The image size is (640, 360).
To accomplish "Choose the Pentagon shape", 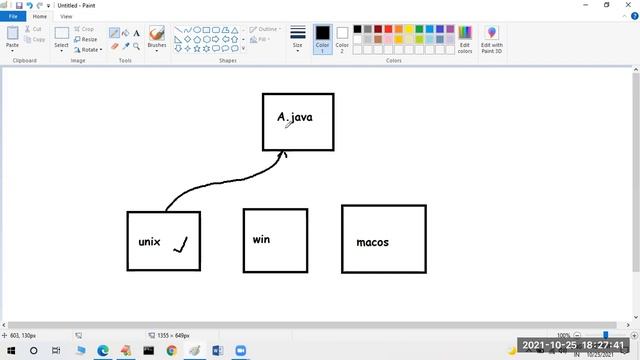I will click(x=197, y=39).
